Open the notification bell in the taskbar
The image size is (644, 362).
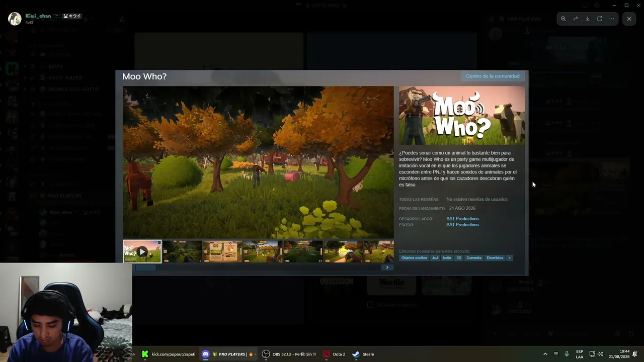tap(635, 354)
